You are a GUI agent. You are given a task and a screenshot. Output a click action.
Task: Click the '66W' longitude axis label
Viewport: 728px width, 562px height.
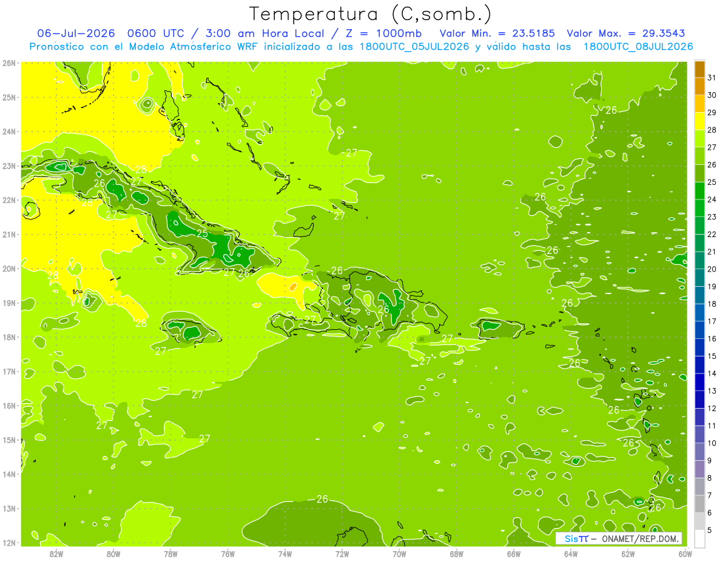pyautogui.click(x=514, y=554)
